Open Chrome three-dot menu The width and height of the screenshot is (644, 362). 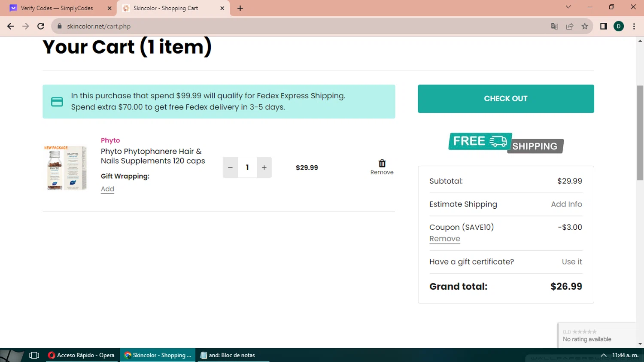click(634, 26)
